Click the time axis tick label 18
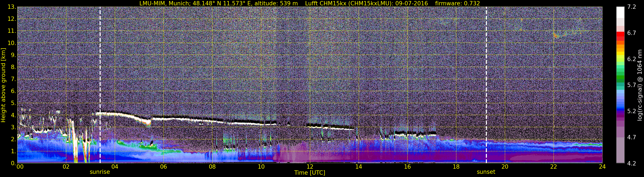 456,167
